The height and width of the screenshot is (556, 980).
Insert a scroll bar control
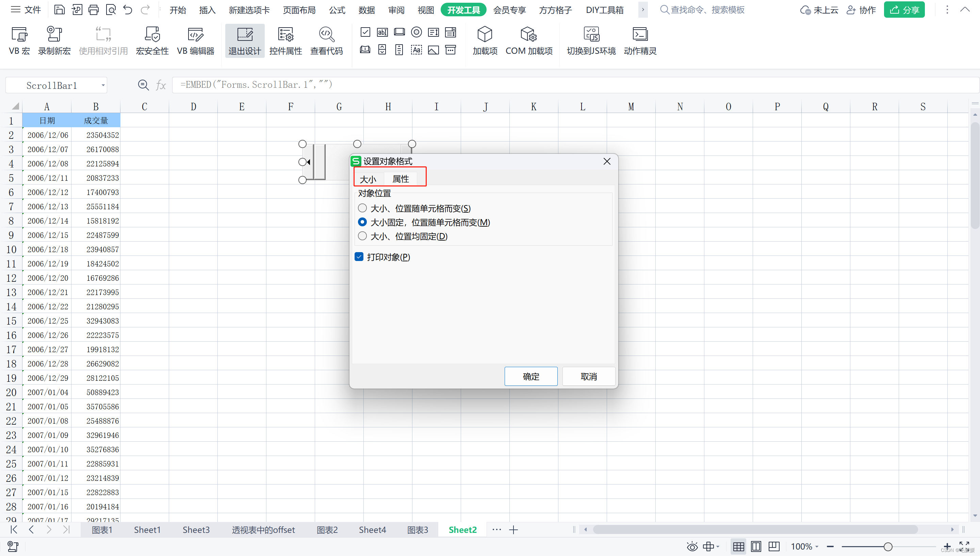(x=399, y=50)
